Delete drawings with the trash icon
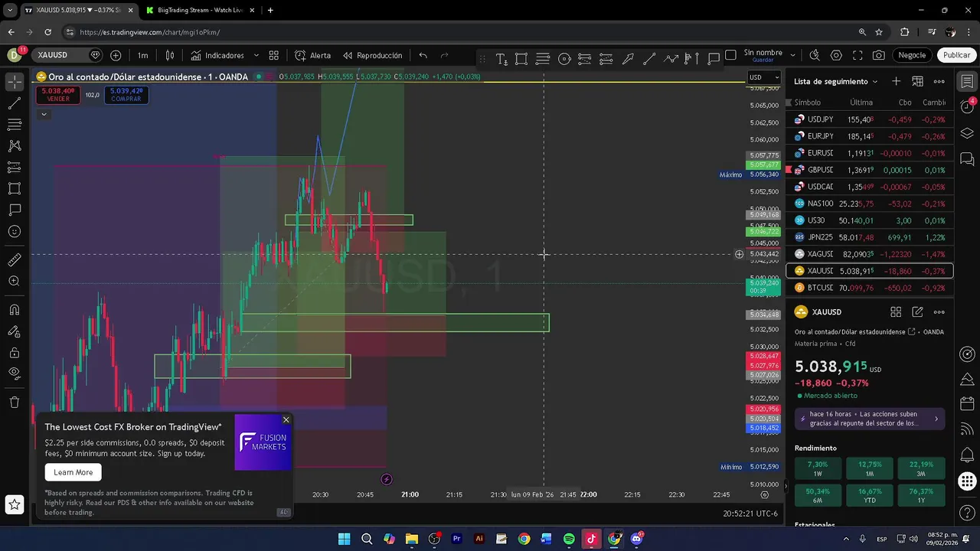The image size is (980, 551). [15, 402]
